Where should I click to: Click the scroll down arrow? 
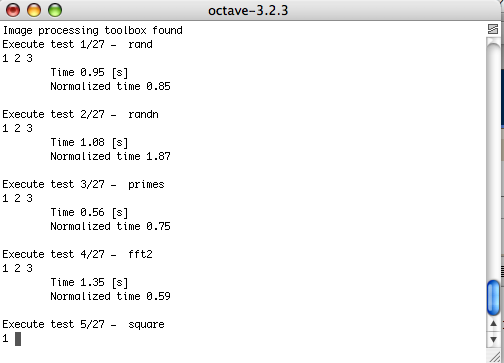(x=493, y=339)
